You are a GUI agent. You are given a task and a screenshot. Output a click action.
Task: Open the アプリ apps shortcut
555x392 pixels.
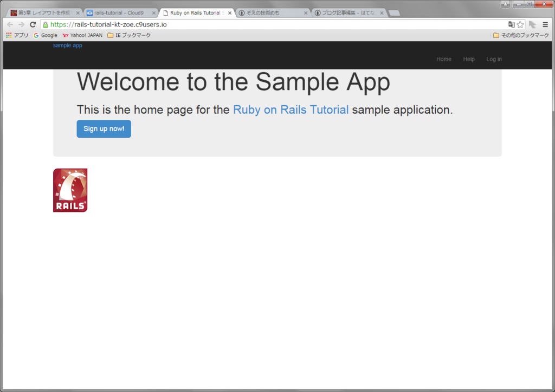(x=17, y=35)
